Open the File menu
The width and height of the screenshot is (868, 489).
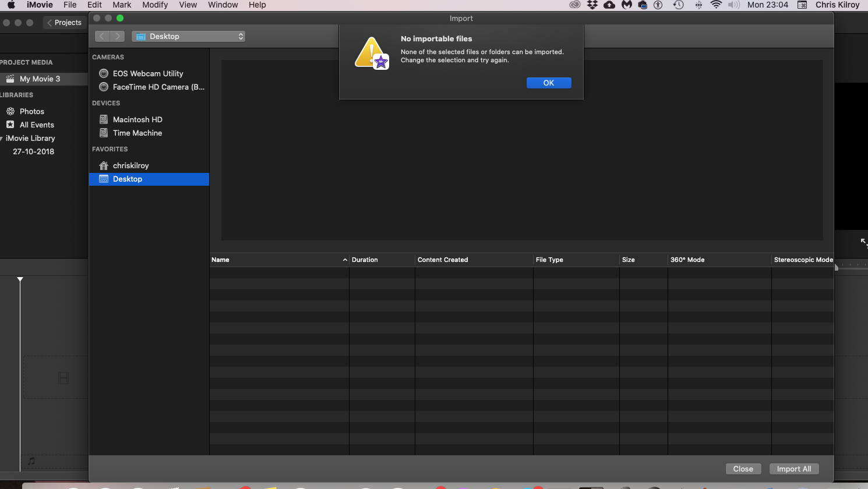pyautogui.click(x=70, y=5)
